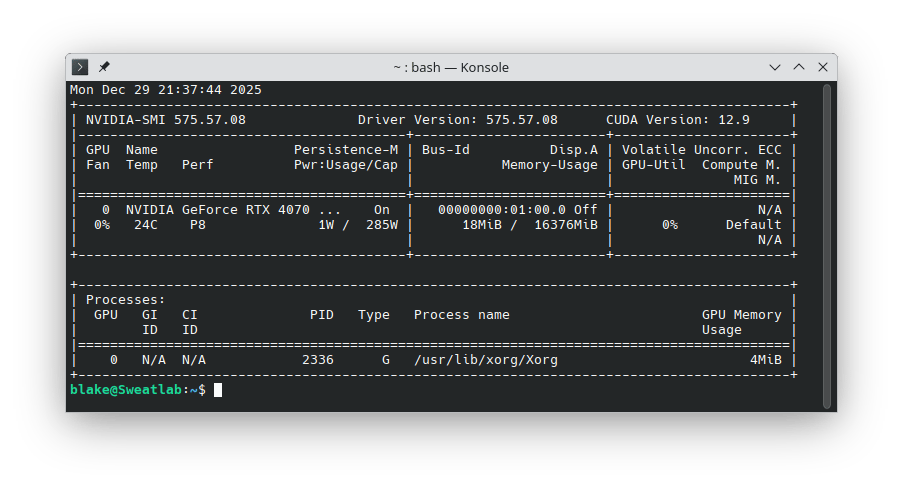Screen dimensions: 903x490
Task: Click the process PID '2336'
Action: [x=318, y=360]
